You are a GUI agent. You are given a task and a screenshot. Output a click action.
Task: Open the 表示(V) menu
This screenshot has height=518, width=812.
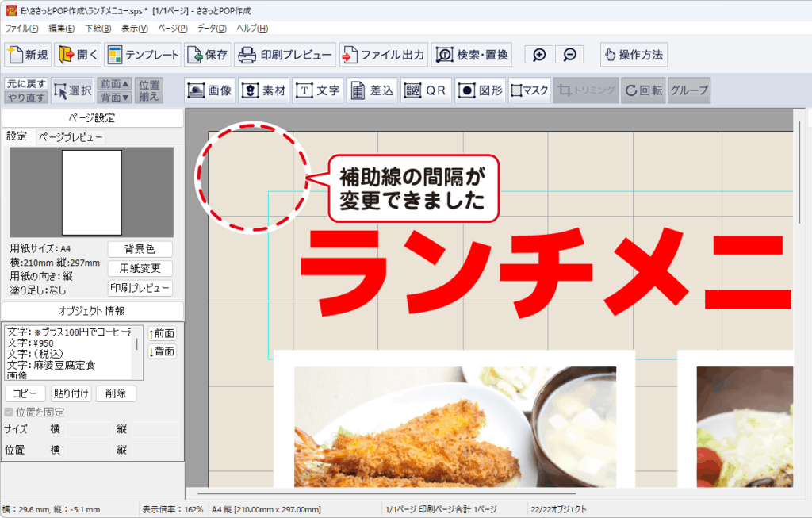(135, 29)
